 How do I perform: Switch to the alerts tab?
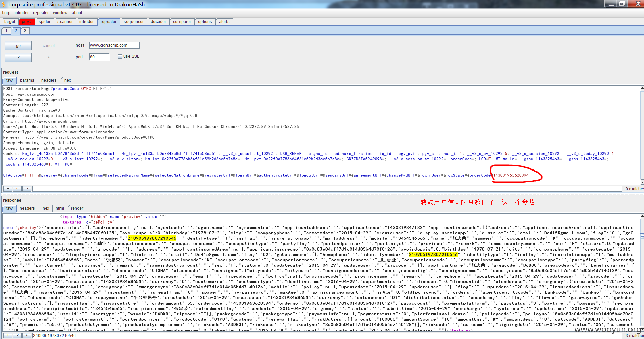(224, 22)
